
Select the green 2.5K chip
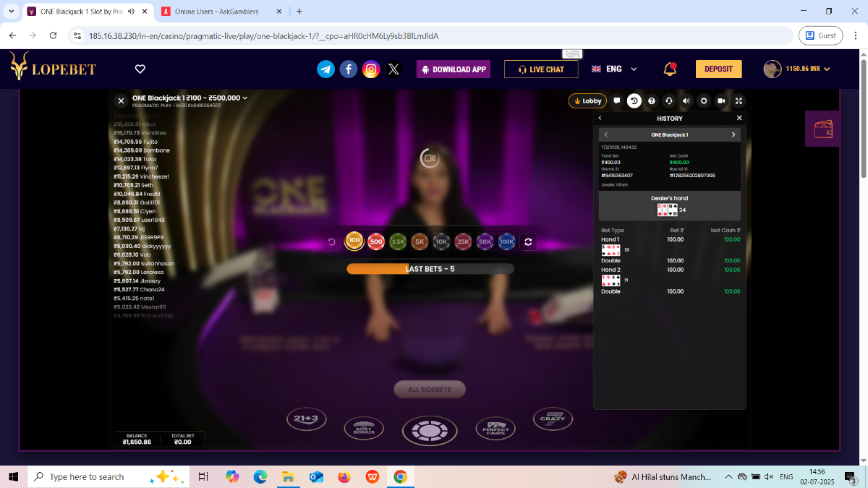click(x=397, y=242)
